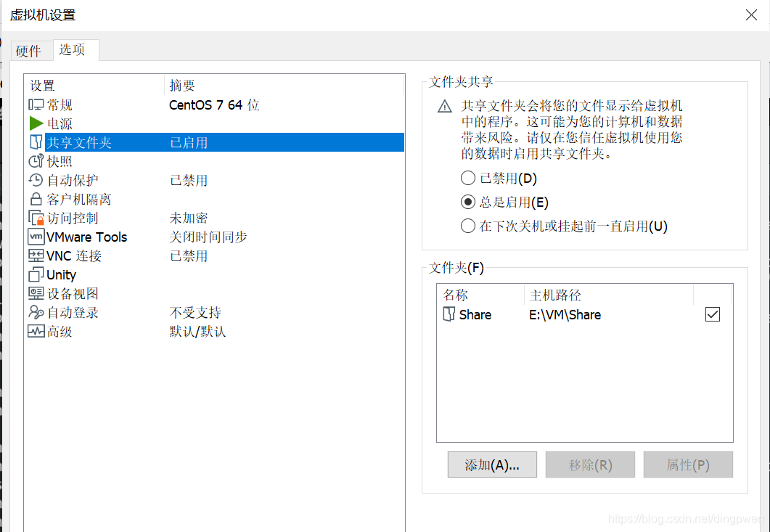Click the Share folder icon in folder list

click(449, 314)
